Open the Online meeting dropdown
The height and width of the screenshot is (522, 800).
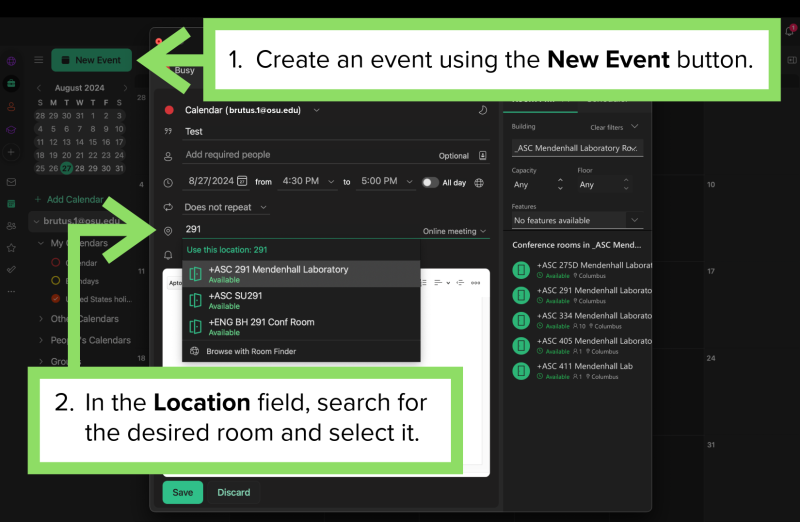coord(454,231)
